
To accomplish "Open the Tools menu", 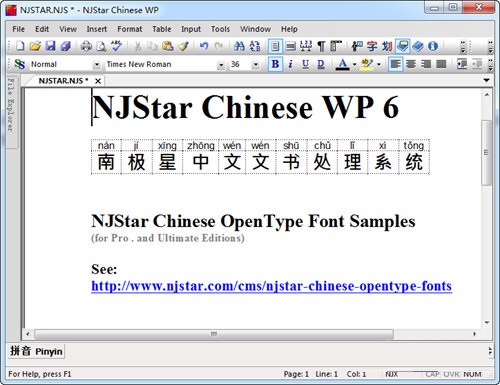I will click(220, 29).
